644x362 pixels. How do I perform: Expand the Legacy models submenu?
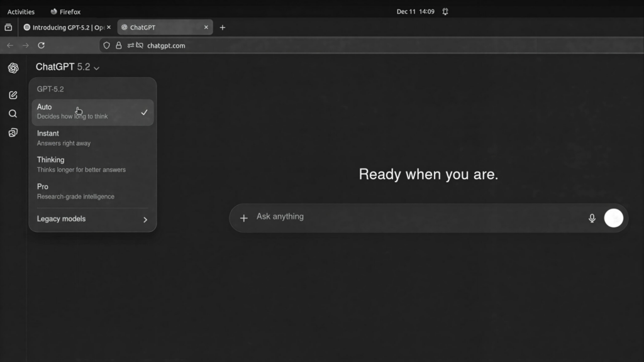click(x=92, y=219)
